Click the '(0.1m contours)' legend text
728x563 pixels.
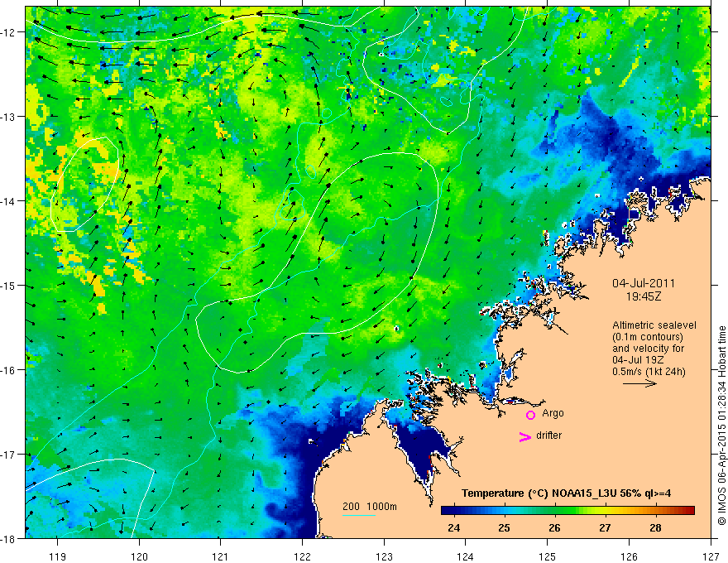648,337
